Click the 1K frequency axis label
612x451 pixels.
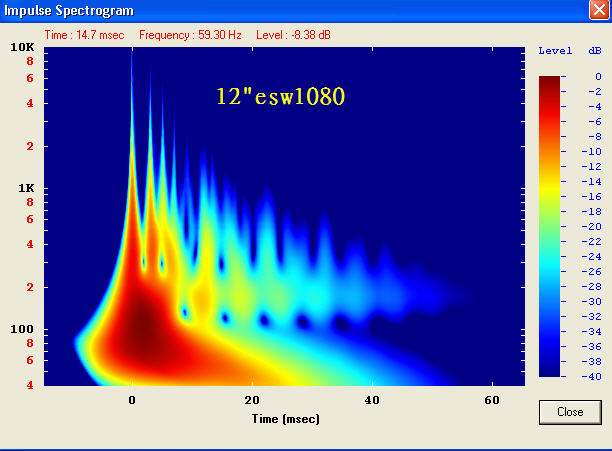(26, 188)
